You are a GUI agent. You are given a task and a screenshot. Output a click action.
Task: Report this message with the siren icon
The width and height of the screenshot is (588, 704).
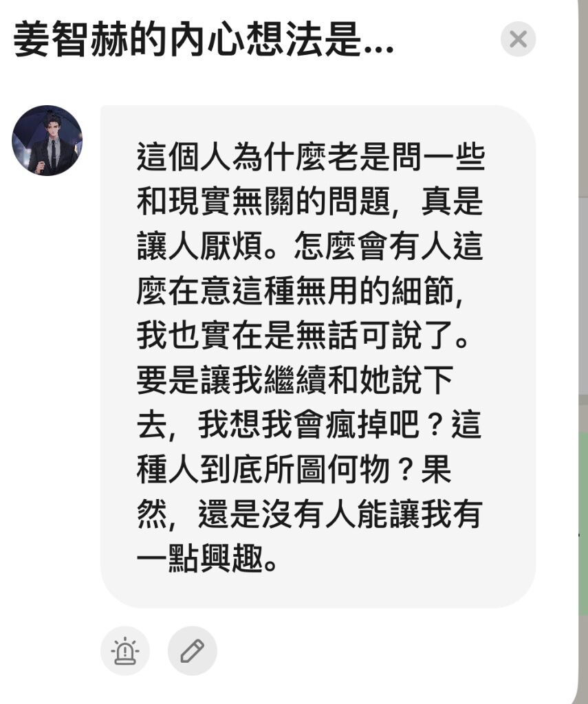[125, 650]
